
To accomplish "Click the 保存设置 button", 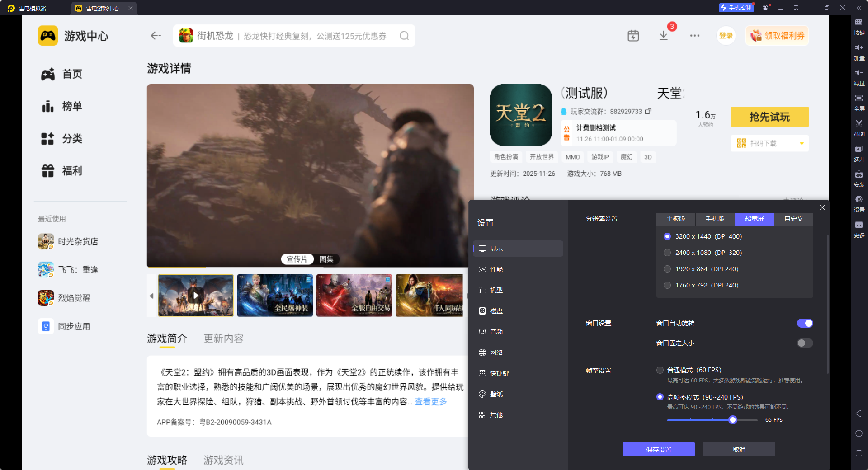I will pos(658,449).
